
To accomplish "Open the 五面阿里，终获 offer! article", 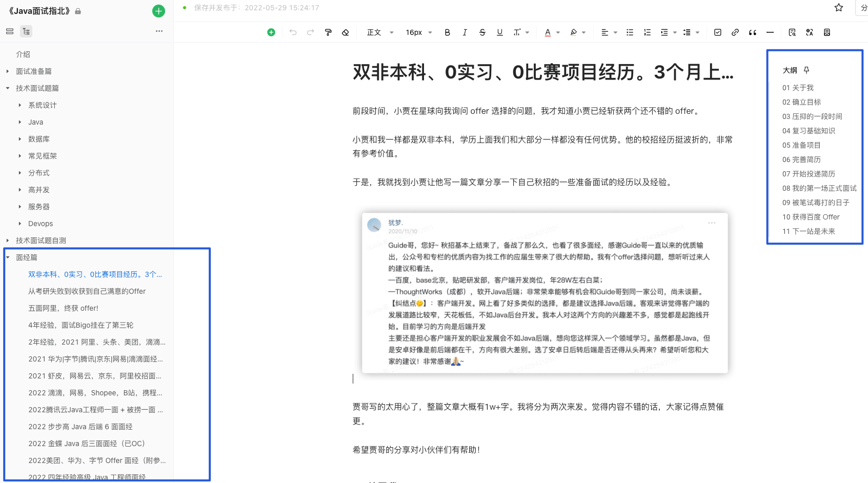I will tap(63, 308).
